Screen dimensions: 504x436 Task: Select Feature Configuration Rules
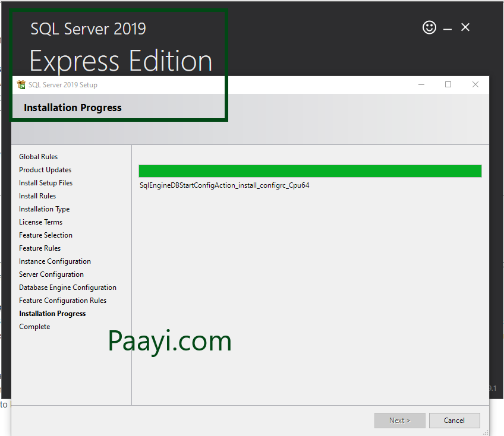[x=63, y=300]
